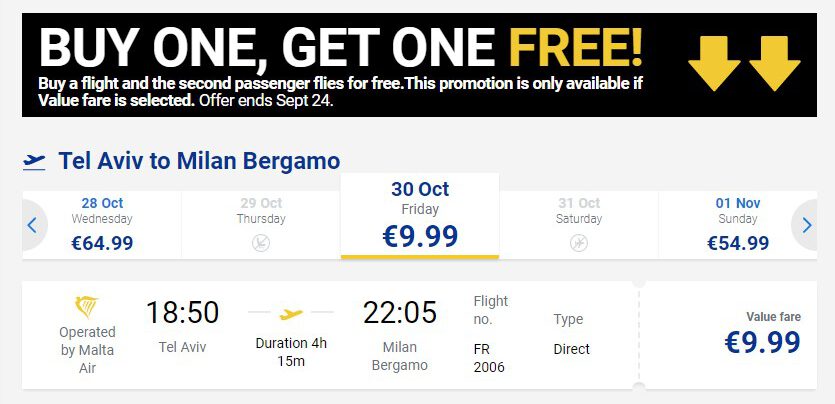This screenshot has width=835, height=404.
Task: Select the 28 Oct Wednesday date tab
Action: tap(102, 225)
